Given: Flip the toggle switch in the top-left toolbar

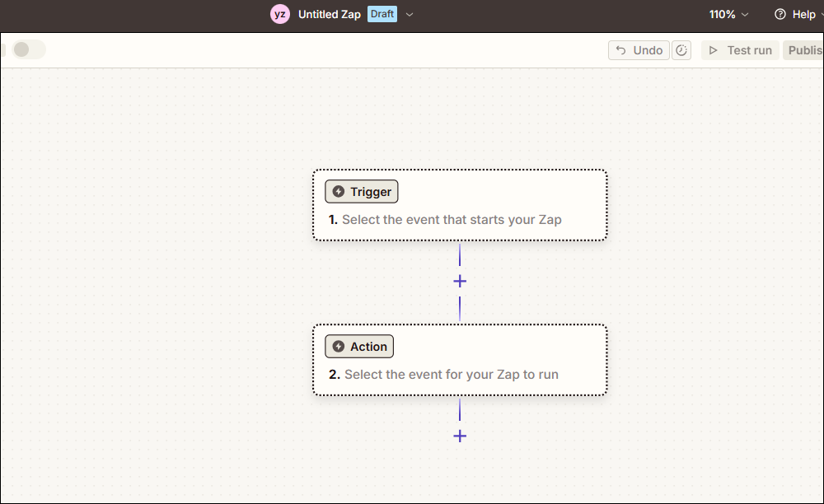Looking at the screenshot, I should click(30, 49).
